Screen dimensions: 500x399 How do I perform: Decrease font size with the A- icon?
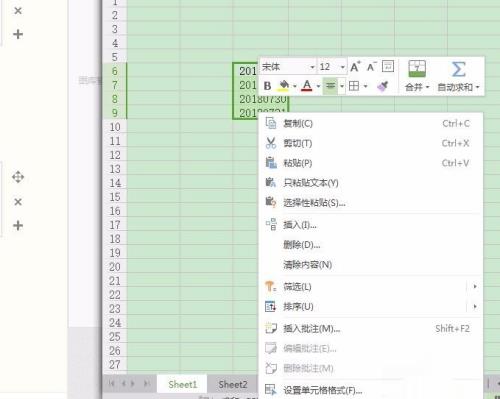click(371, 67)
